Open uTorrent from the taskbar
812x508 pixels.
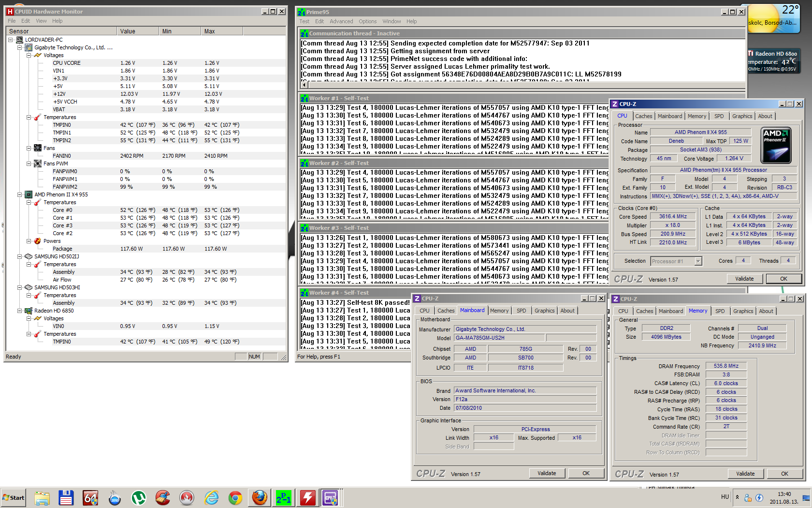click(x=139, y=498)
